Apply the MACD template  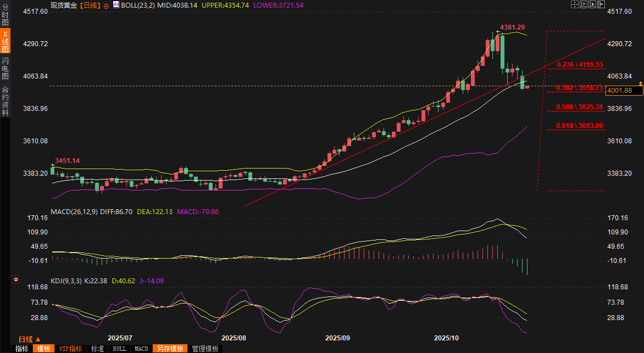click(141, 349)
